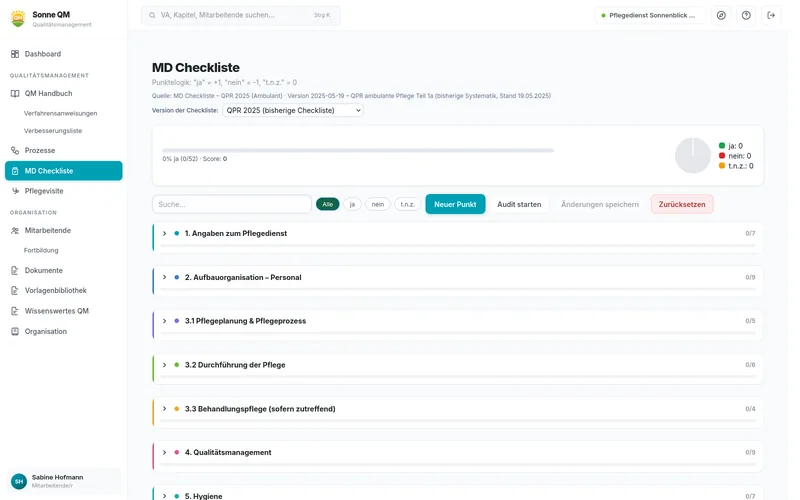Click the compass icon in top bar
The image size is (800, 500).
pos(721,15)
